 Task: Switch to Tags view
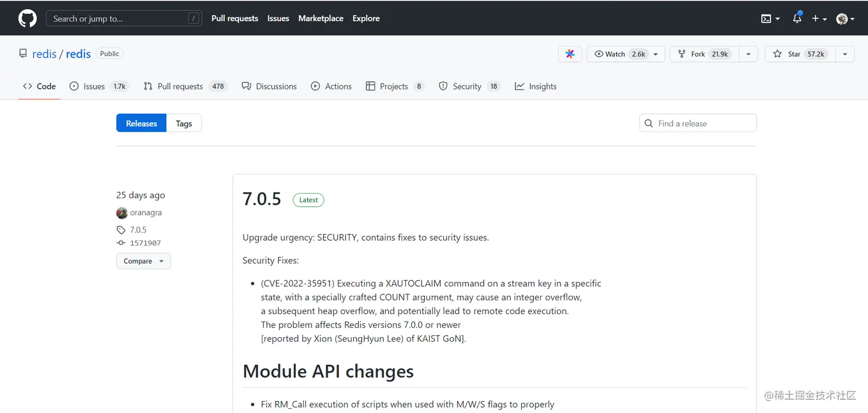[184, 123]
